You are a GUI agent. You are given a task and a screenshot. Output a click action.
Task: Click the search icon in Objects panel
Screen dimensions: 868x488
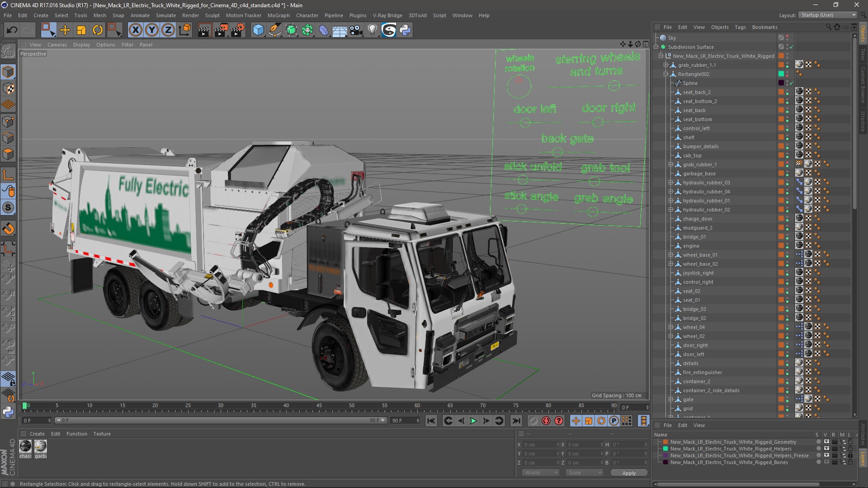[828, 27]
